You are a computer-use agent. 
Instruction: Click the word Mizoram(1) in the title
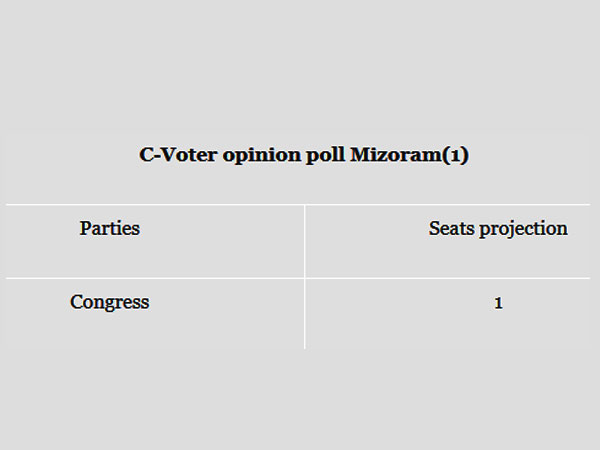(x=409, y=157)
